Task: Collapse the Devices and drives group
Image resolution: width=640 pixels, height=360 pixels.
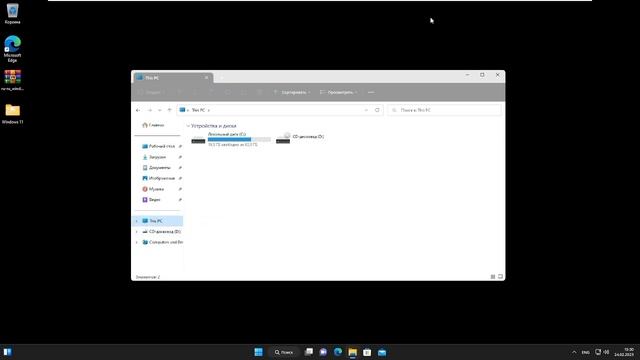Action: (x=188, y=126)
